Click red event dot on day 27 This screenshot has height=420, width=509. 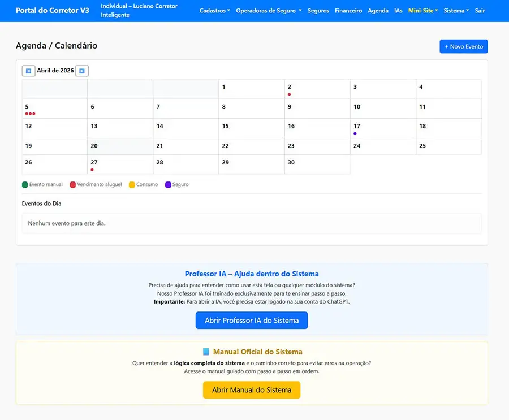(92, 170)
